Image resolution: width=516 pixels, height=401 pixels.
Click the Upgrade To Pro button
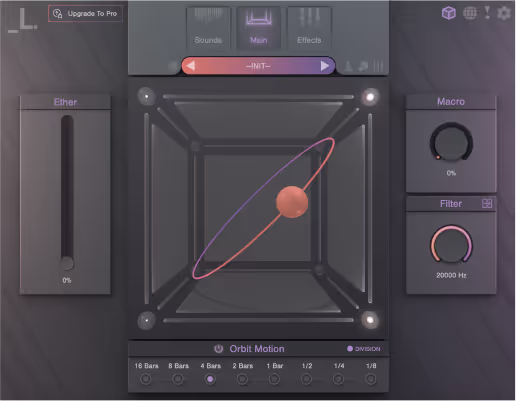click(x=85, y=14)
